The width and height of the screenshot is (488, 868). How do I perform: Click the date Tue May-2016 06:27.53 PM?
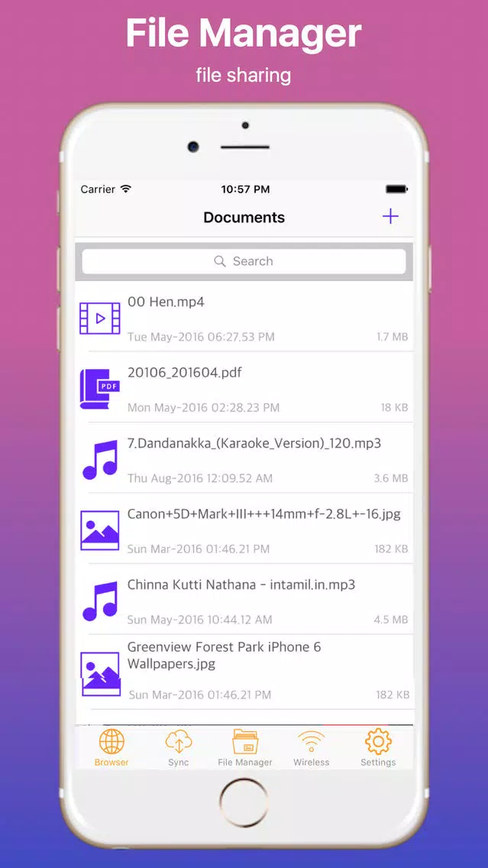(x=201, y=336)
